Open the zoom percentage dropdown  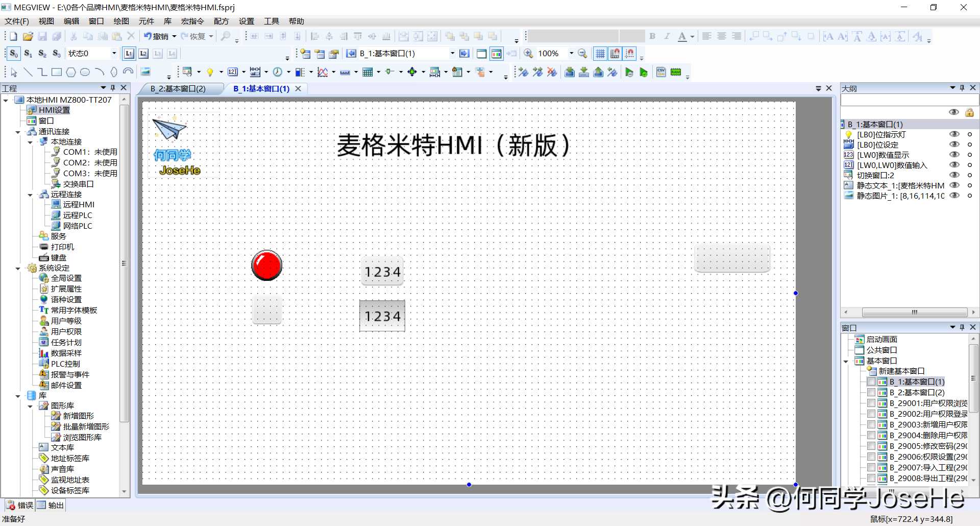coord(571,54)
